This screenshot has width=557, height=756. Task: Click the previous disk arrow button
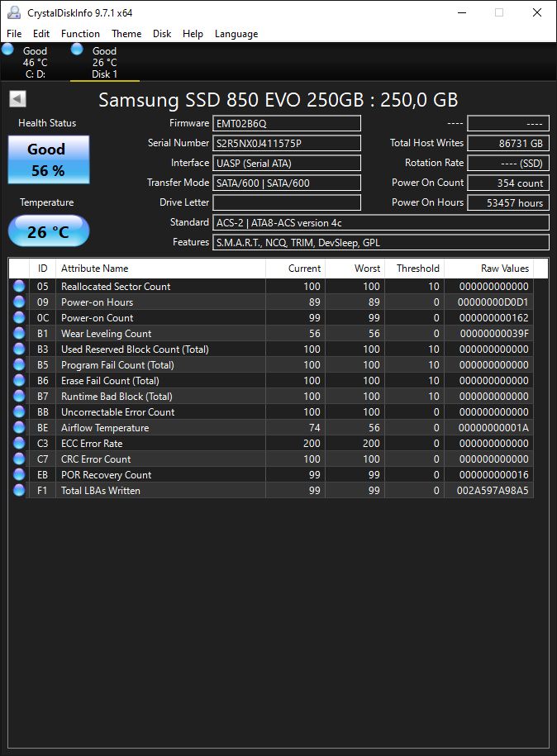17,99
